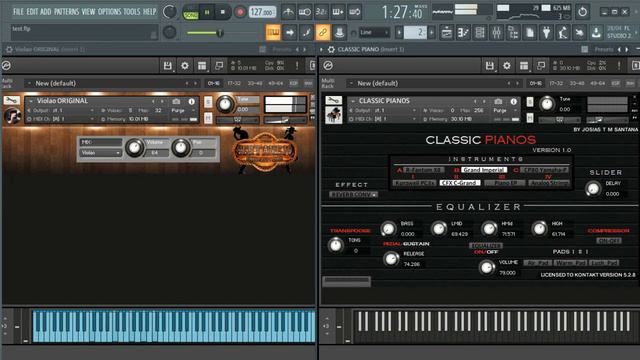Click the red record button
This screenshot has height=360, width=640.
click(x=240, y=12)
